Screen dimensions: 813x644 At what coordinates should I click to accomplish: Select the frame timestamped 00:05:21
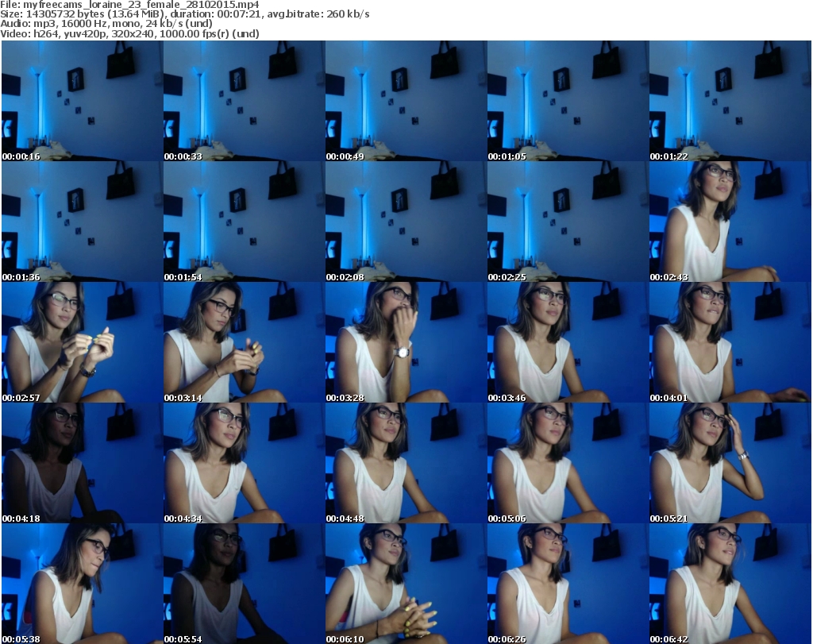(x=730, y=463)
